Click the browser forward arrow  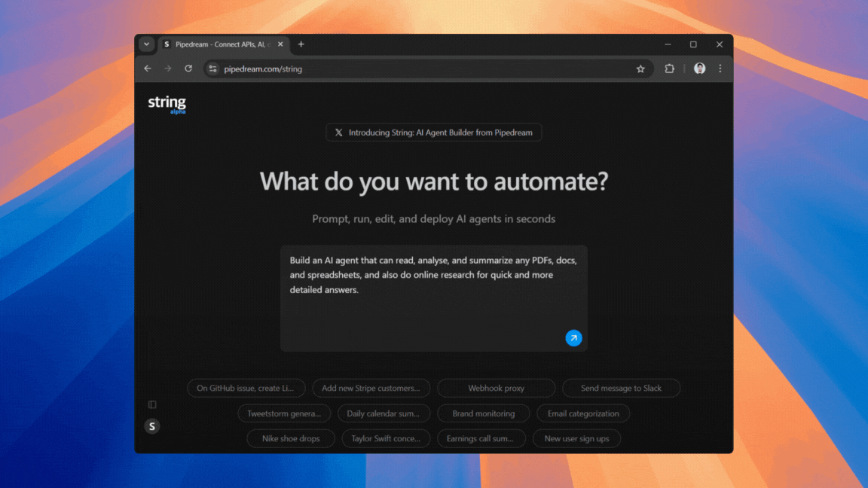[168, 69]
